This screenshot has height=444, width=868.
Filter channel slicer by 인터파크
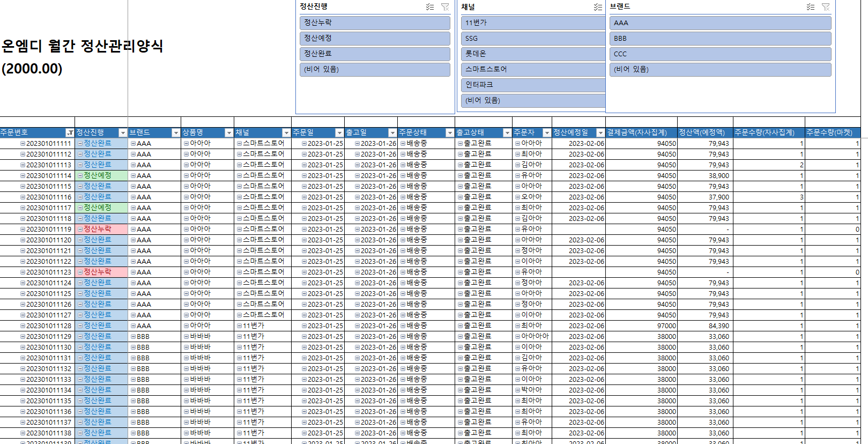(533, 85)
